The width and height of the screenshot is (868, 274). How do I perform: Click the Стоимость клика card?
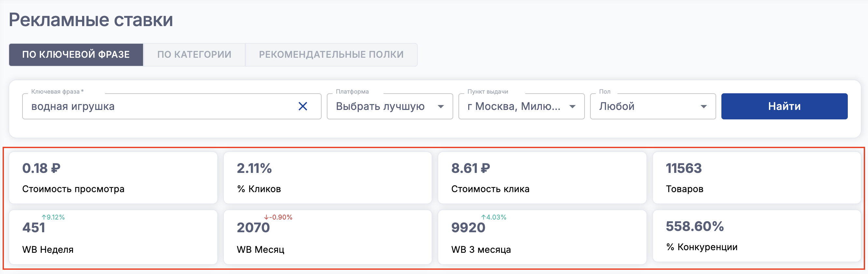(x=542, y=178)
